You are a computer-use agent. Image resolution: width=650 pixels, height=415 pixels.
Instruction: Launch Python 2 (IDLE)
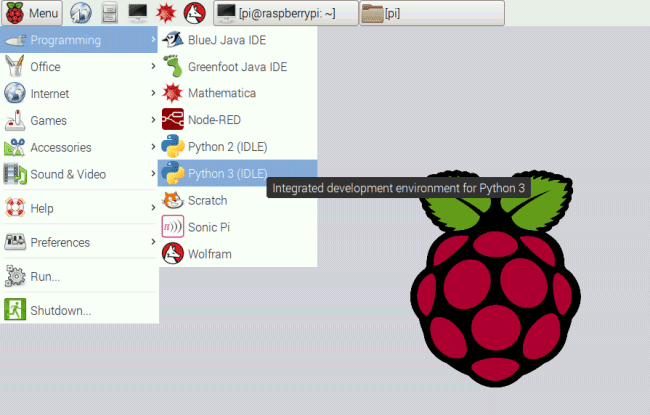pos(238,146)
